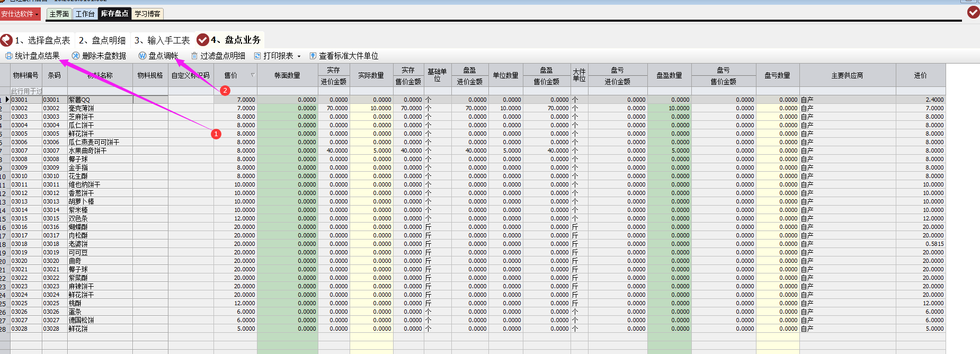This screenshot has width=980, height=354.
Task: Switch to the 主界面 tab
Action: pos(59,14)
